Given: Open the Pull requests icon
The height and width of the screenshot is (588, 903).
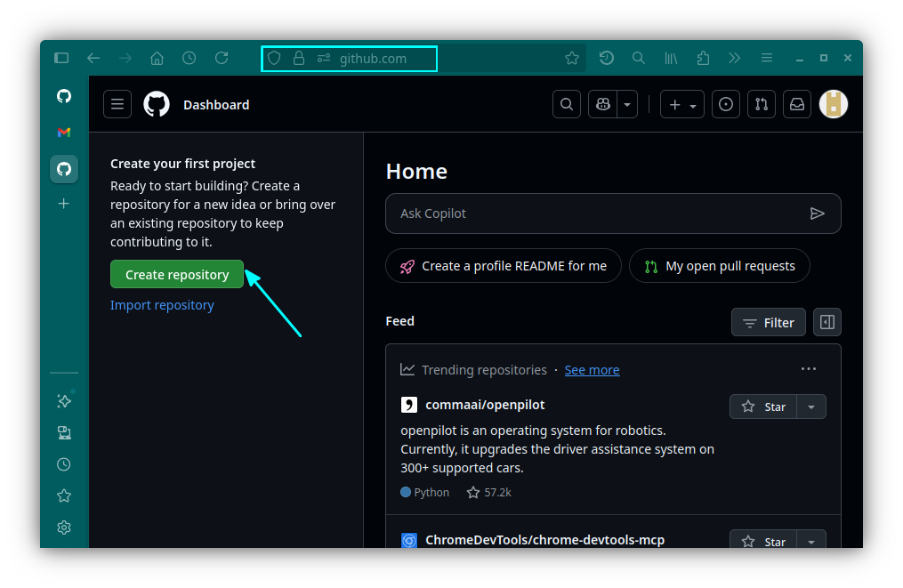Looking at the screenshot, I should click(x=761, y=104).
